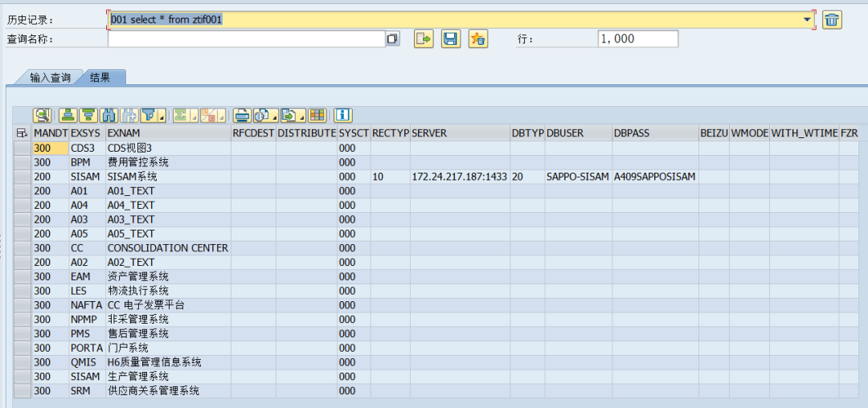
Task: Select the DBPASS column header
Action: coord(656,133)
